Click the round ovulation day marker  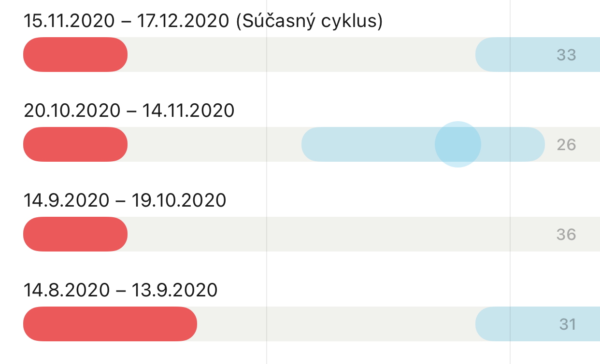tap(457, 144)
